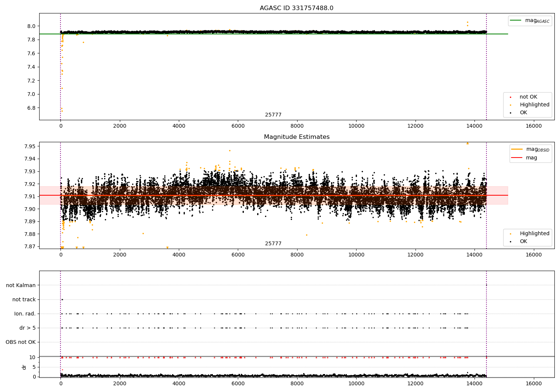Click the '7.0' y-tick in top plot

coord(31,94)
